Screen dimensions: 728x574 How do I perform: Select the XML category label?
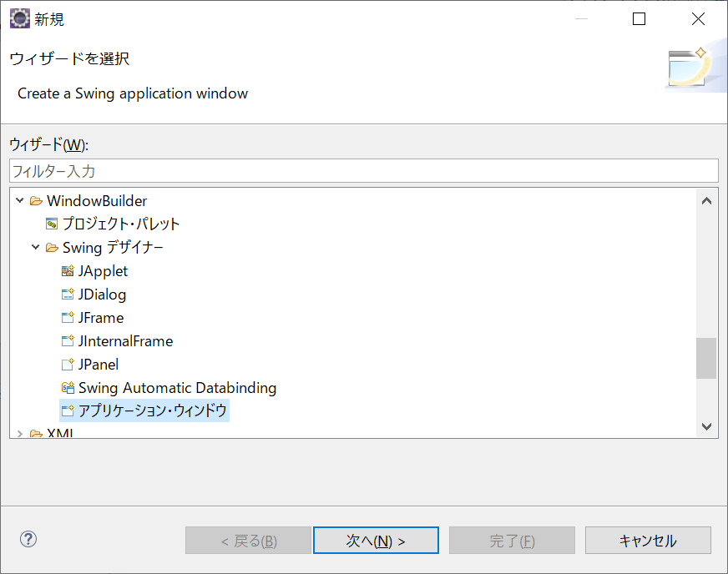pos(60,433)
